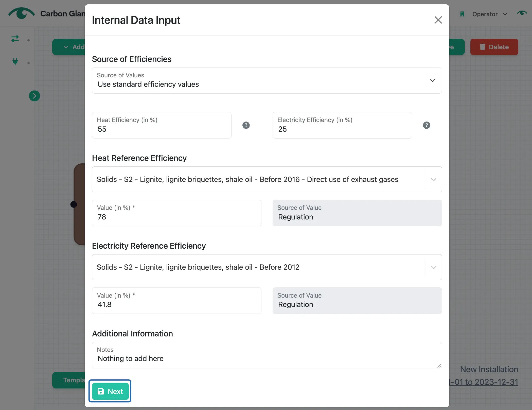
Task: Click the Notes text area
Action: pos(267,355)
